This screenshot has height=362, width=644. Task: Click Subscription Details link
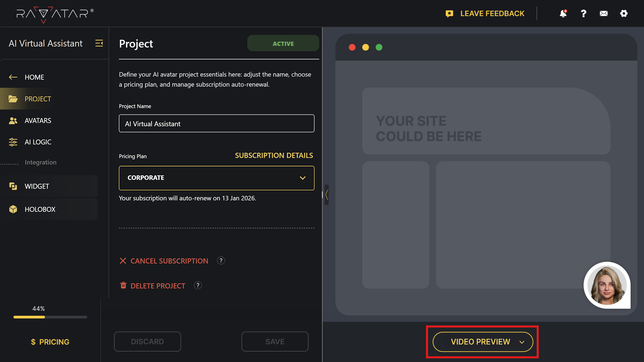tap(274, 156)
